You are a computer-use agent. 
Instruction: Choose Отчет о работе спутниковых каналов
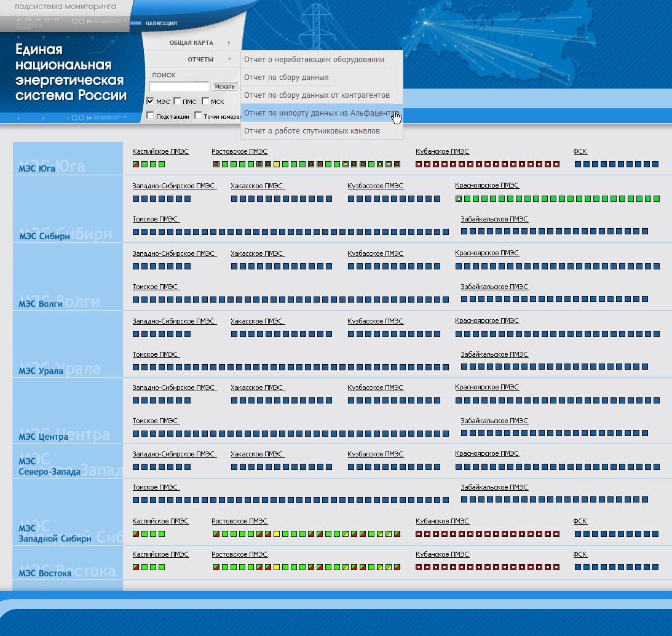click(312, 131)
